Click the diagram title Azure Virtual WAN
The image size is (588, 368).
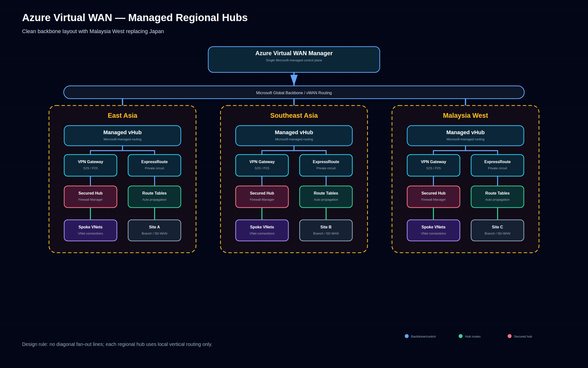135,18
